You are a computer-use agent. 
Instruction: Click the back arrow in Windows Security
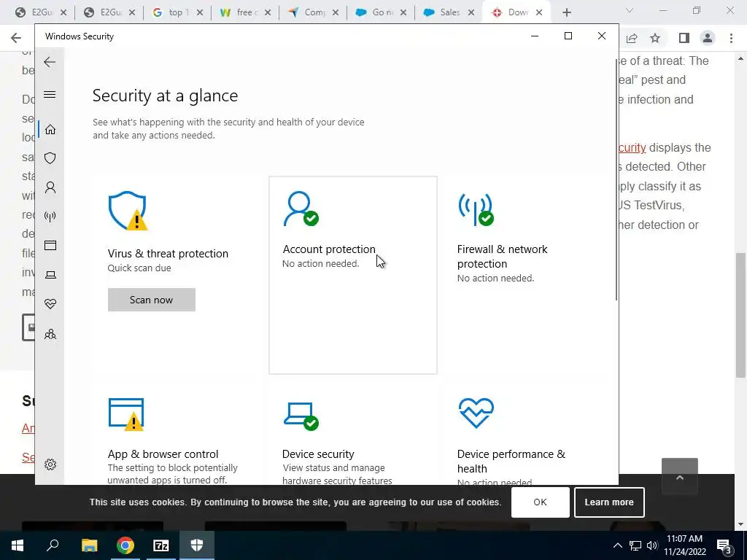[50, 62]
